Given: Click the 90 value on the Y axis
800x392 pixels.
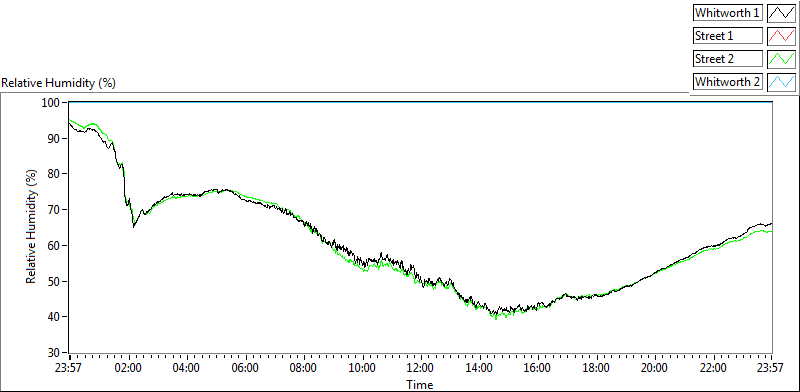Looking at the screenshot, I should click(55, 138).
